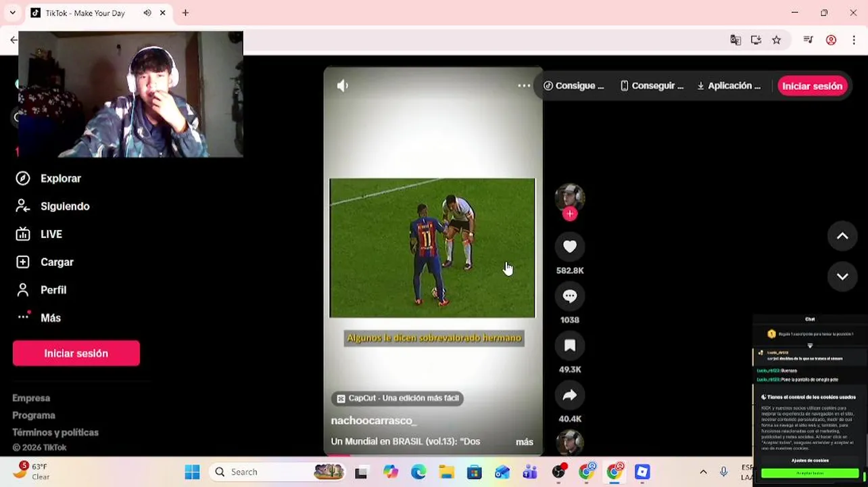Open OBS Studio from the taskbar
Screen dimensions: 868x487
click(558, 472)
